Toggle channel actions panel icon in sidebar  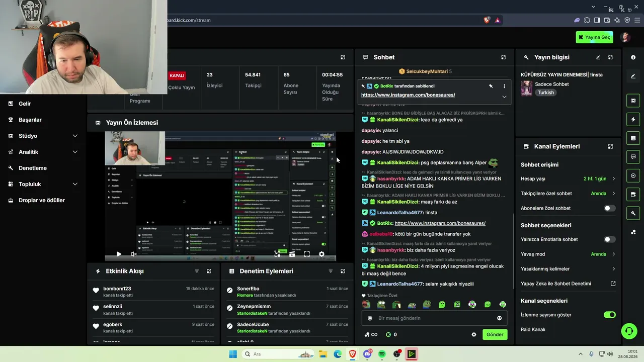633,194
